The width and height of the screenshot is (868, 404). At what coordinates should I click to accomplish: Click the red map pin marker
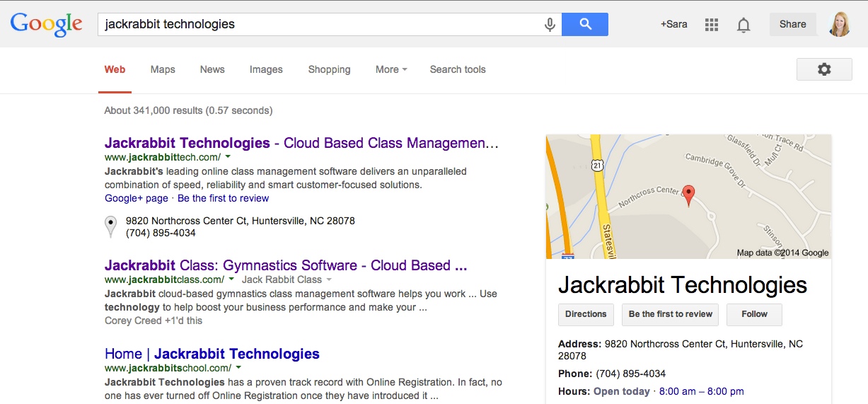[x=689, y=195]
